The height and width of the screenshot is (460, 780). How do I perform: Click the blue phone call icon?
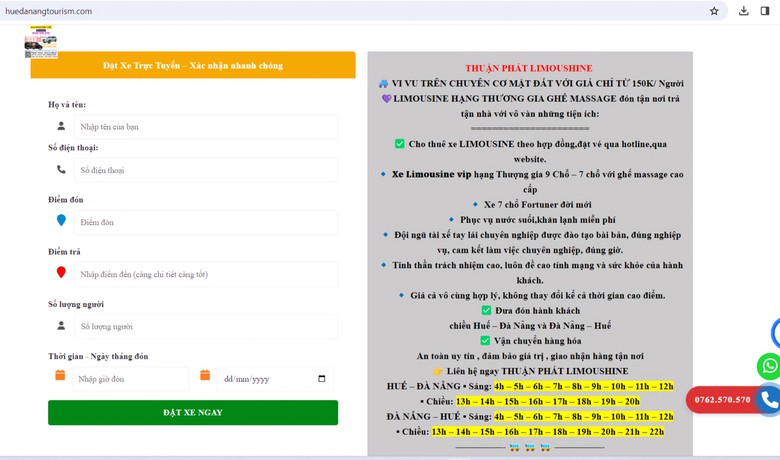(x=768, y=400)
